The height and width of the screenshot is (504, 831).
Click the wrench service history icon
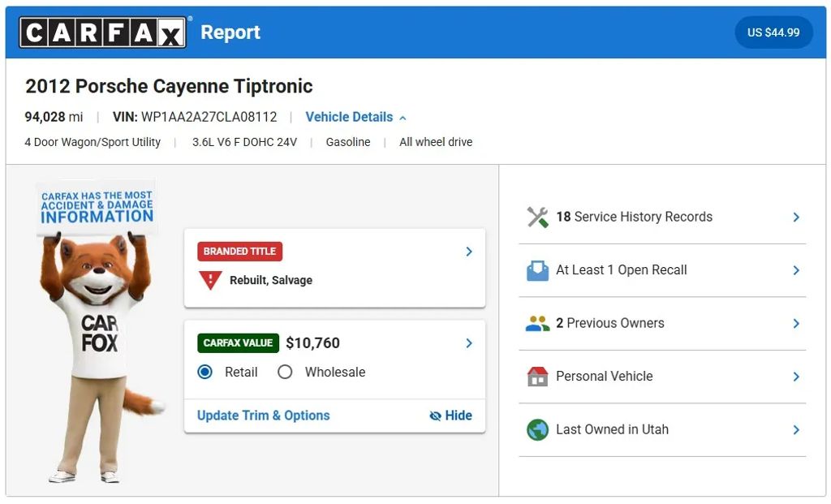click(x=537, y=218)
